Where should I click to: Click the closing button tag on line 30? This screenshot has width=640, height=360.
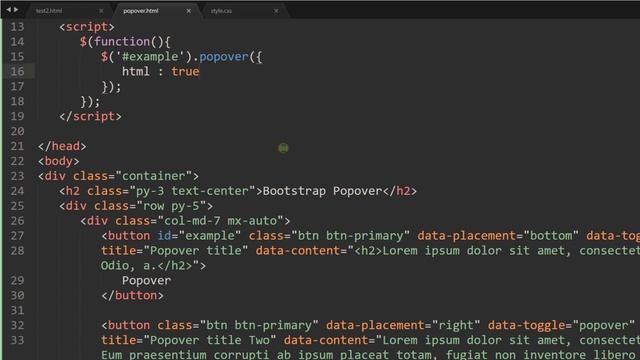click(x=132, y=296)
